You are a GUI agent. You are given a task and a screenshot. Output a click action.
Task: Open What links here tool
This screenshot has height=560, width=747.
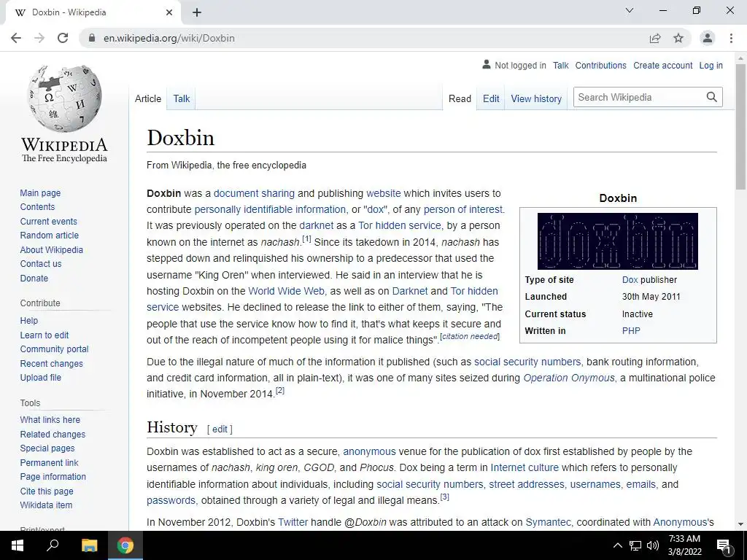click(x=50, y=419)
